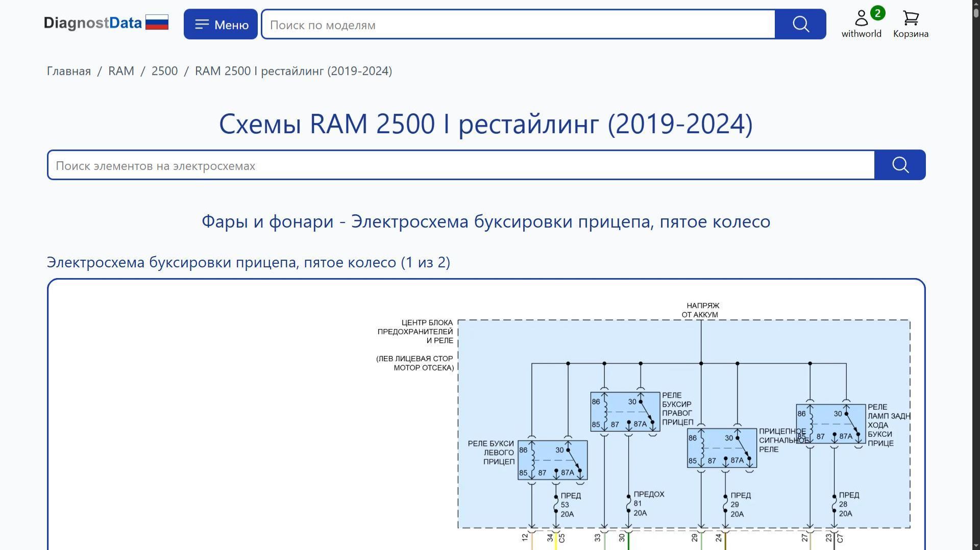Open the Корзина shopping cart
This screenshot has height=550, width=980.
click(911, 24)
